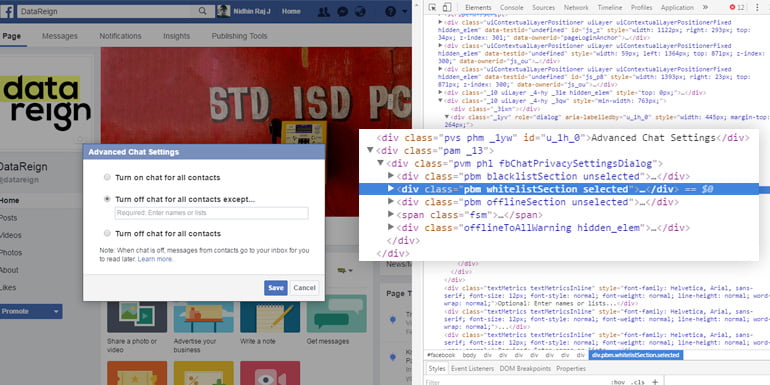Select Turn off chat for all contacts
770x385 pixels.
(x=107, y=233)
